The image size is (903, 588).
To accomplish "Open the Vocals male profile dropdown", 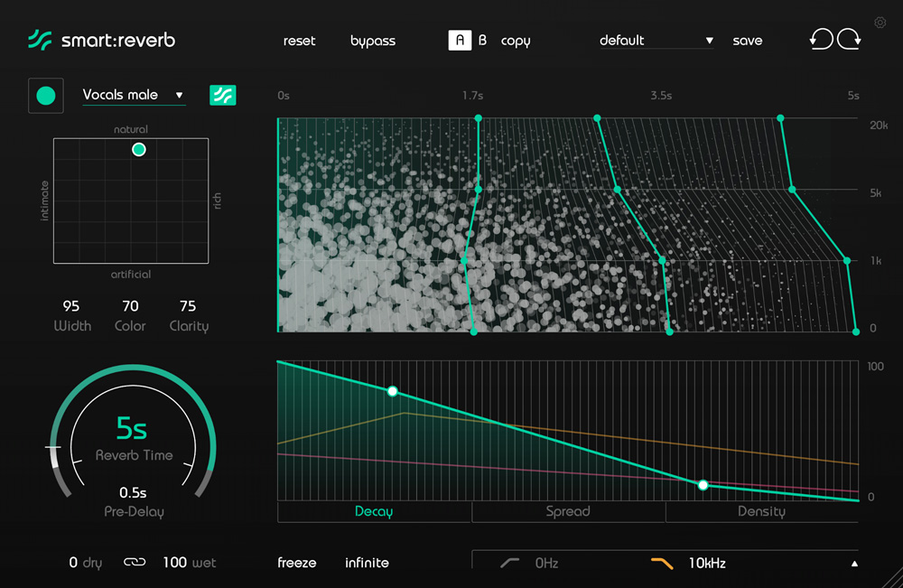I will tap(133, 95).
